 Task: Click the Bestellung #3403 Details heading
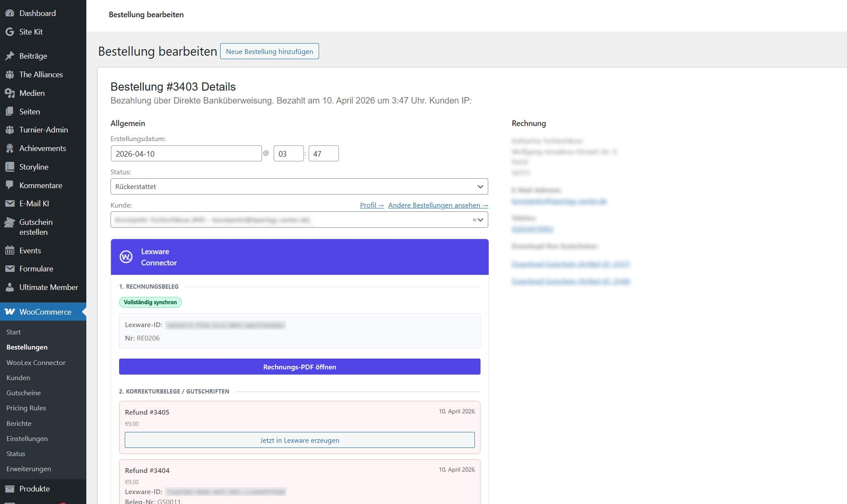[173, 87]
